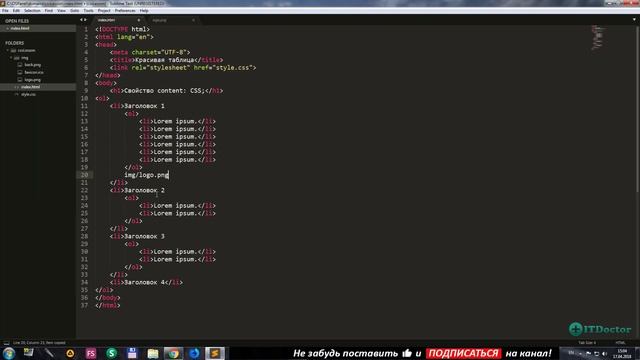
Task: Close the open file in sidebar
Action: [x=7, y=29]
